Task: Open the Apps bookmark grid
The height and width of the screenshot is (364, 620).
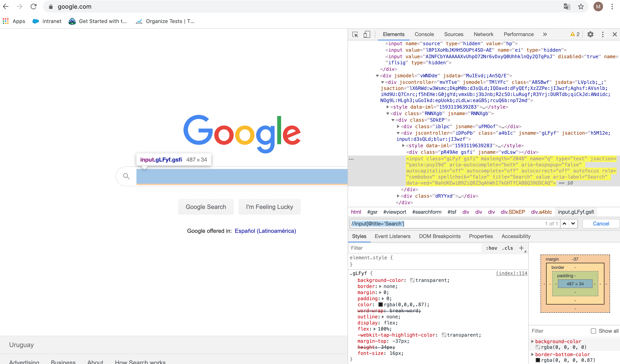Action: point(14,21)
